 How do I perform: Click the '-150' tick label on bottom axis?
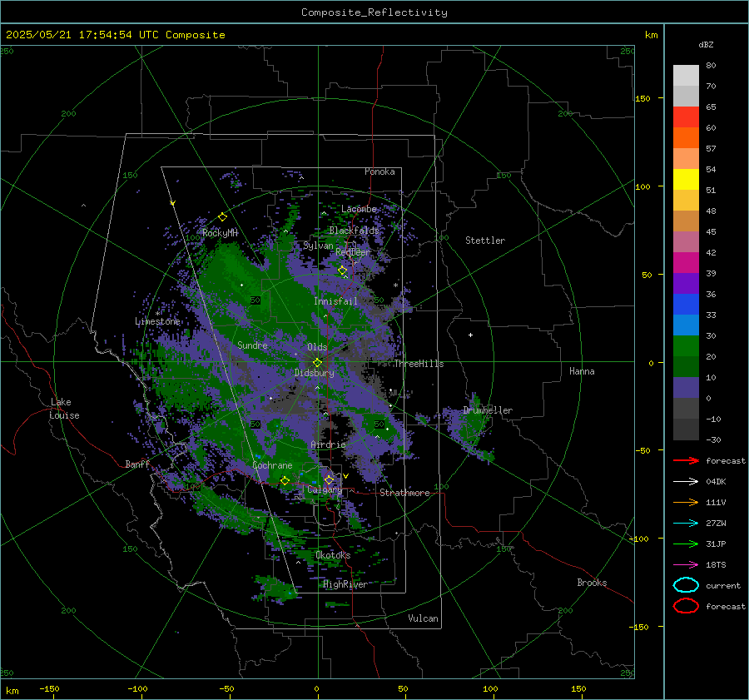[x=49, y=688]
